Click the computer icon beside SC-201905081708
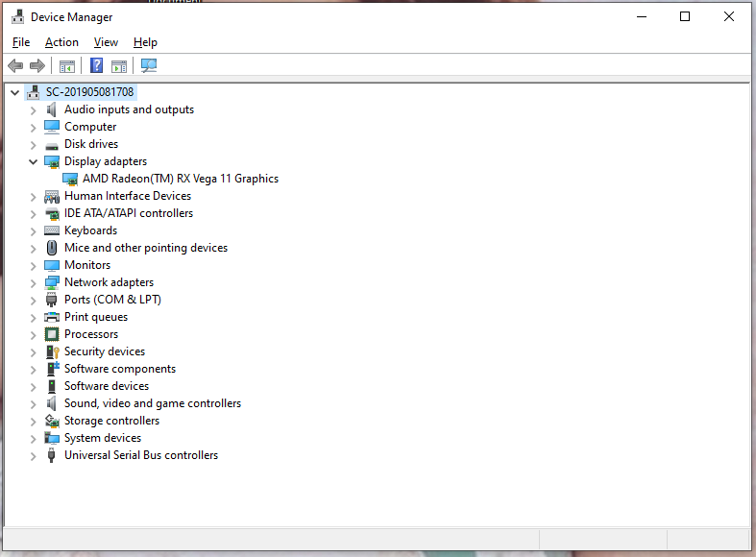This screenshot has width=756, height=557. (34, 92)
